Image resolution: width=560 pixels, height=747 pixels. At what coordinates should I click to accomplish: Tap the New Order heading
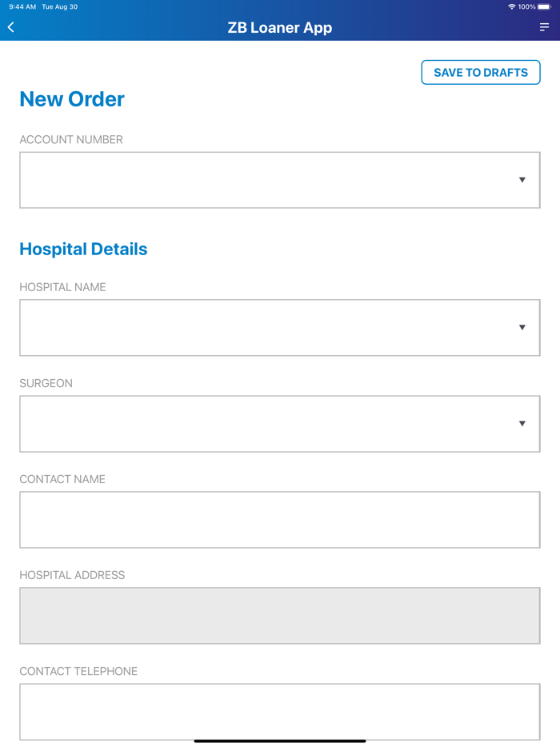(x=72, y=99)
